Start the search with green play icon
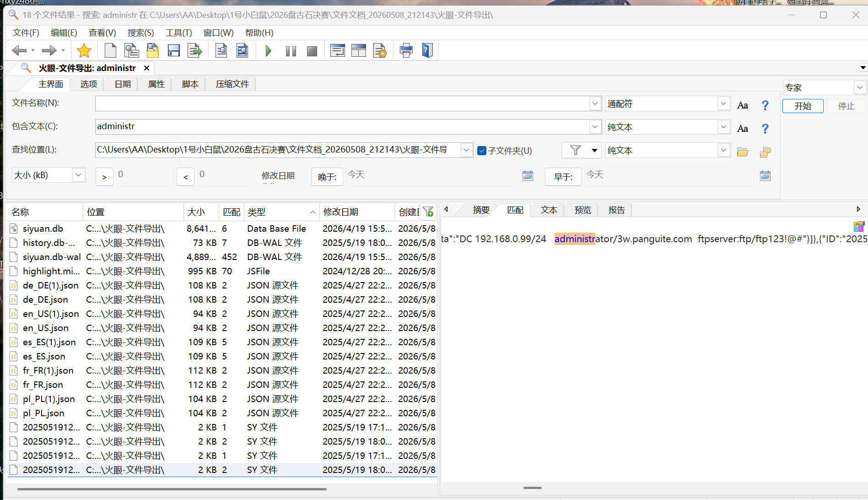Image resolution: width=868 pixels, height=500 pixels. pyautogui.click(x=269, y=51)
